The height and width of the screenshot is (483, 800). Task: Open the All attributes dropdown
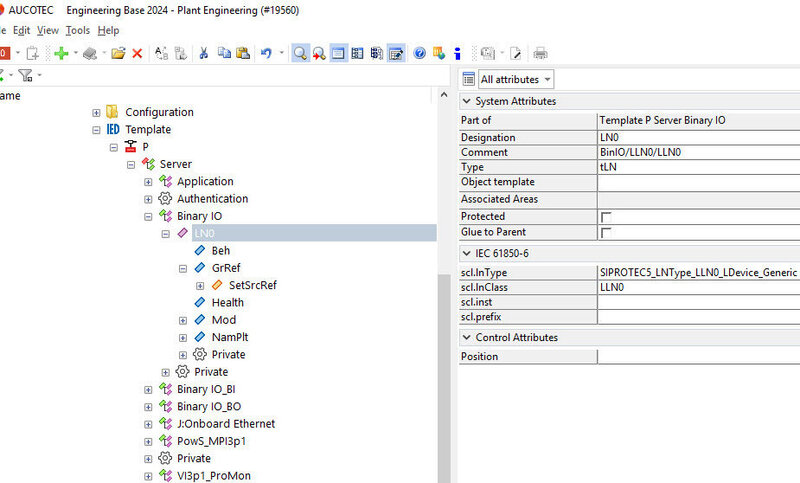(x=515, y=79)
